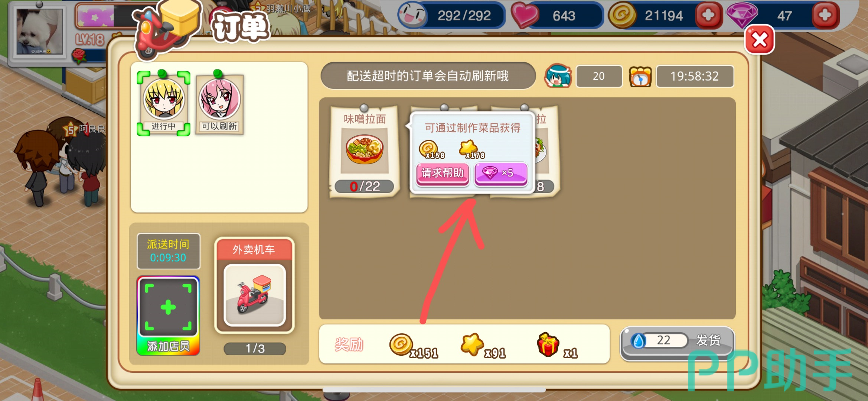
Task: Tap the gold coin reward icon
Action: (401, 345)
